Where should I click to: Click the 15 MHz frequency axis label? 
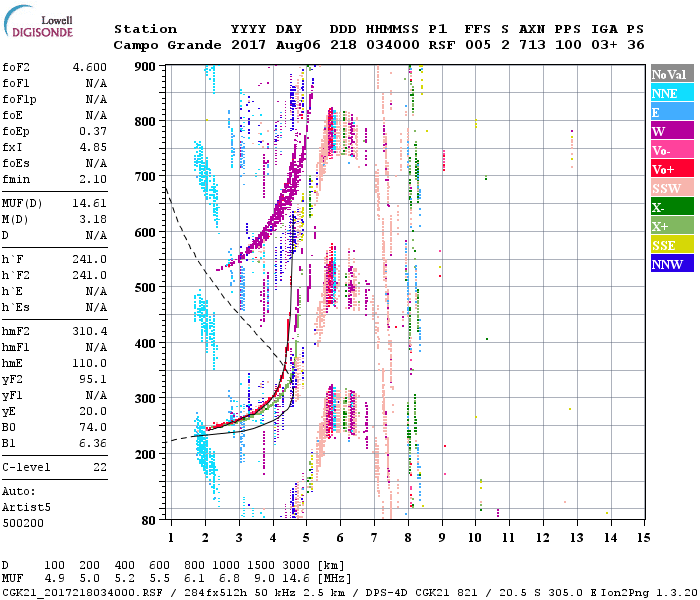pyautogui.click(x=643, y=538)
